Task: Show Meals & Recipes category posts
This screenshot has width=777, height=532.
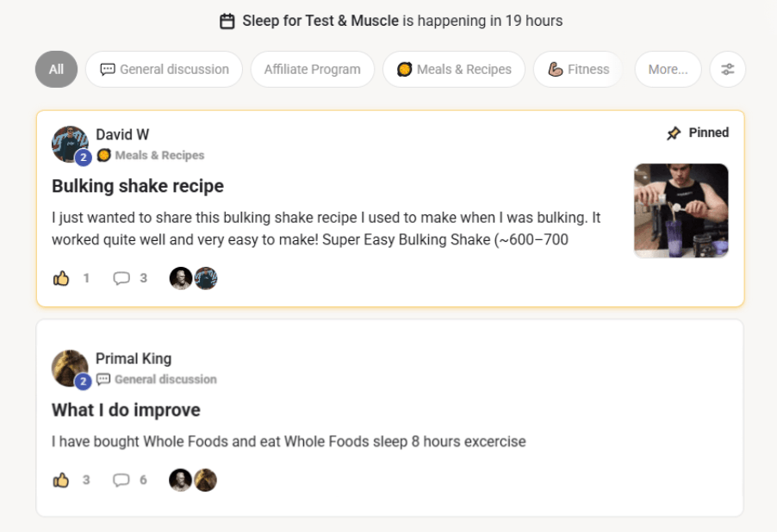Action: (x=454, y=70)
